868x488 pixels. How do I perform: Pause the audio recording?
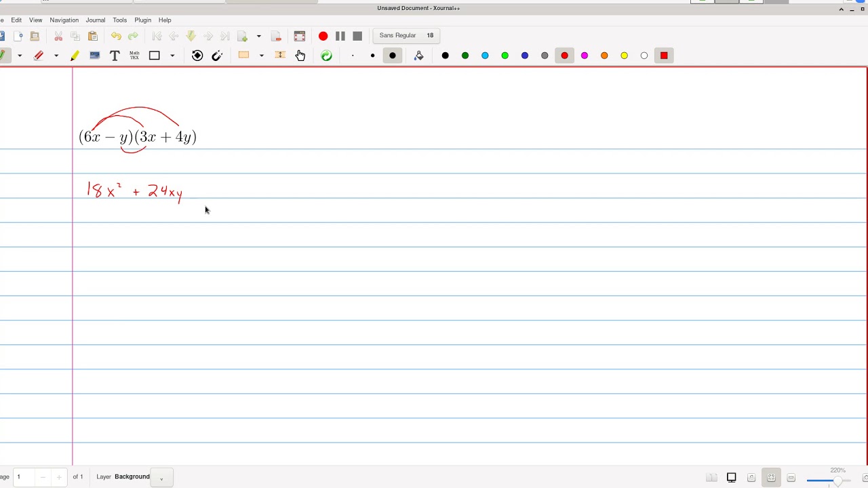(340, 36)
